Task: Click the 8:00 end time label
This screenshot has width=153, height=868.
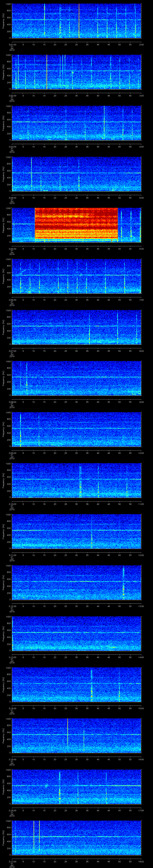Action: pyautogui.click(x=141, y=351)
